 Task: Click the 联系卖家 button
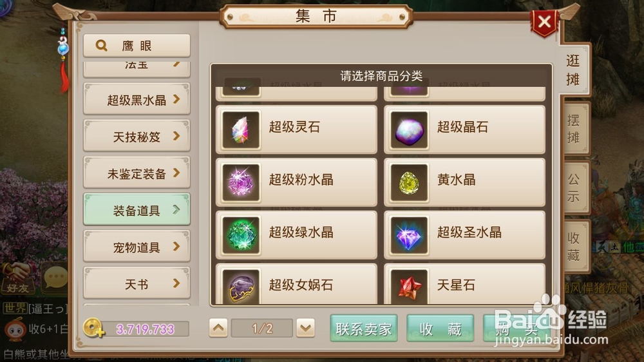[363, 329]
